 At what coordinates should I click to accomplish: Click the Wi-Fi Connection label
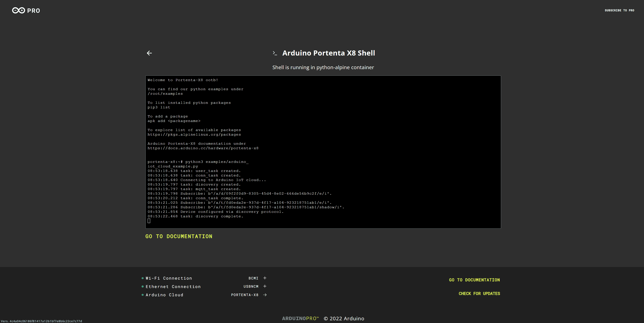[169, 278]
